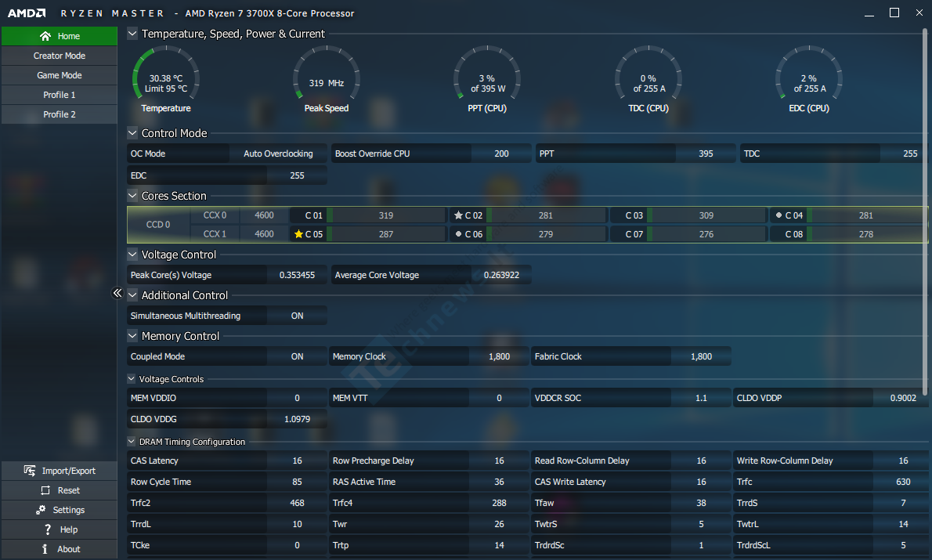Click the Home house icon
The image size is (932, 560).
pos(45,36)
